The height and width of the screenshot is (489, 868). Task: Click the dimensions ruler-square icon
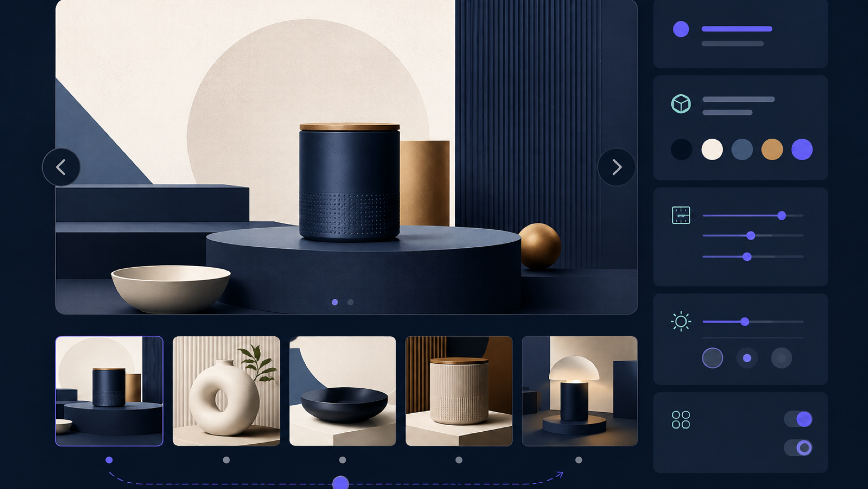[681, 215]
